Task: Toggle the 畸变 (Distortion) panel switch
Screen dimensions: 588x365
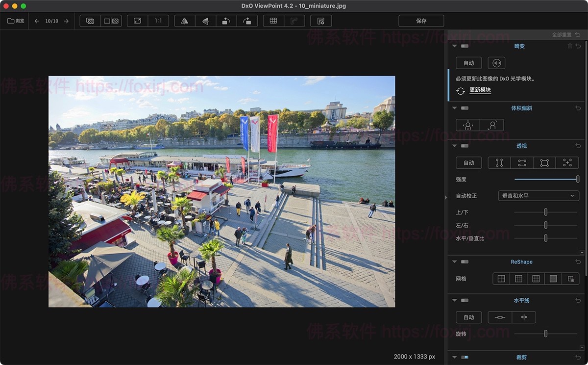Action: pos(465,46)
